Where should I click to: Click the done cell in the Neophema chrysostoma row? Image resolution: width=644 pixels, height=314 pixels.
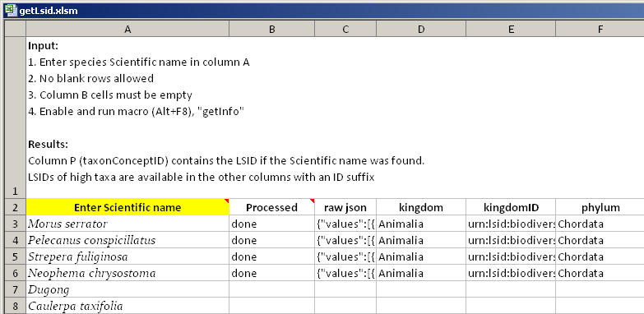pyautogui.click(x=272, y=273)
